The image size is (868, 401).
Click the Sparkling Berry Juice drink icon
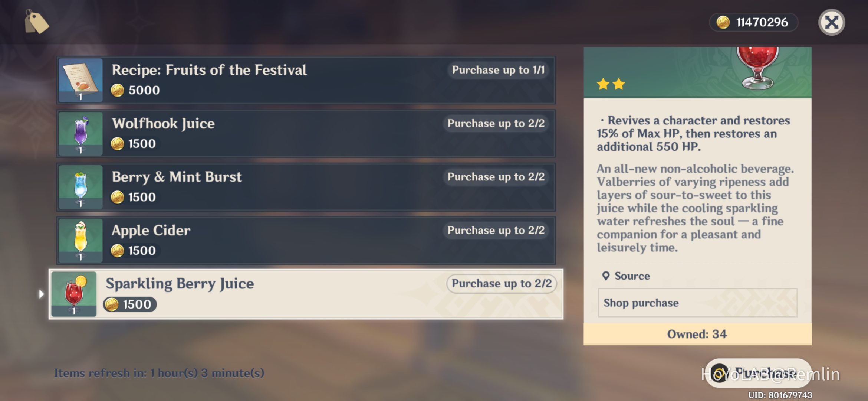[x=74, y=294]
